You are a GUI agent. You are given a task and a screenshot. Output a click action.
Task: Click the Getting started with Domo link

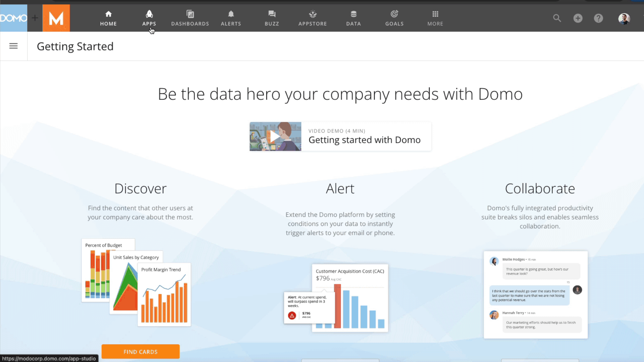pos(364,140)
